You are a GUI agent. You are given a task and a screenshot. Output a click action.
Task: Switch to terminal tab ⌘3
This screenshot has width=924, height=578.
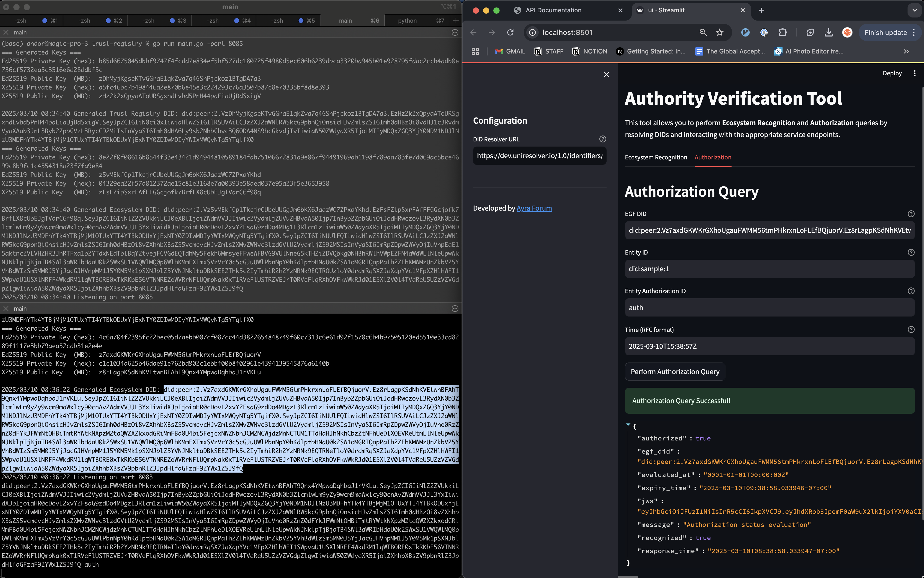click(160, 21)
